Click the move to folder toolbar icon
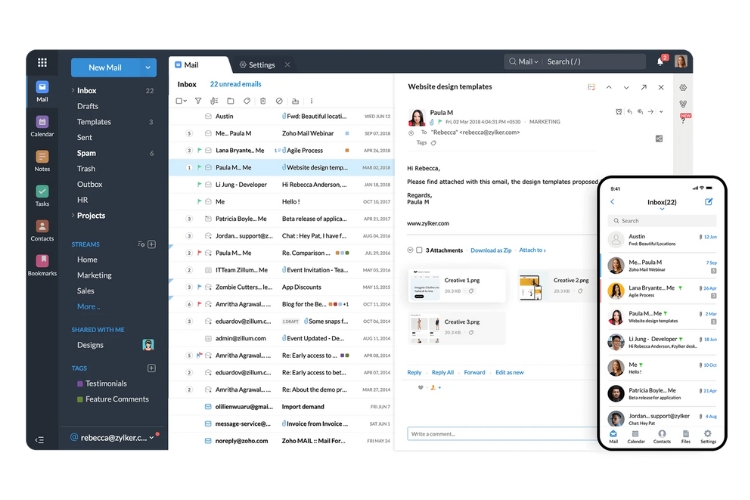The width and height of the screenshot is (750, 500). (231, 101)
